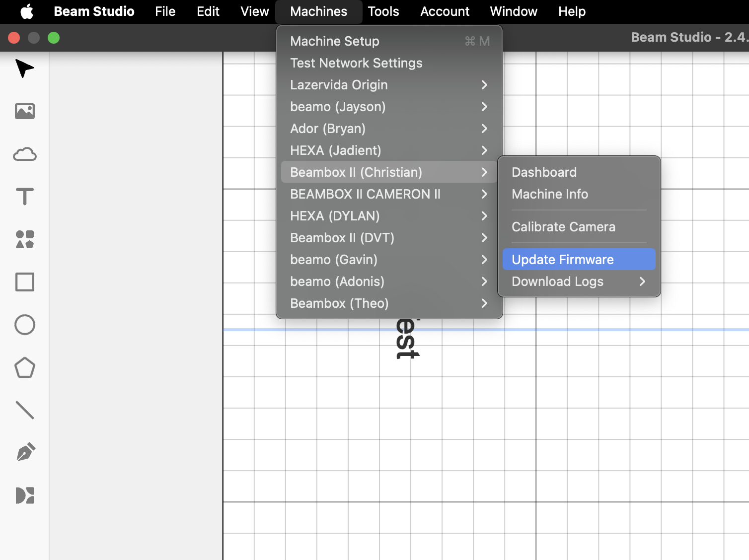The height and width of the screenshot is (560, 749).
Task: Open the beamo (Adonis) machine entry
Action: pos(389,281)
